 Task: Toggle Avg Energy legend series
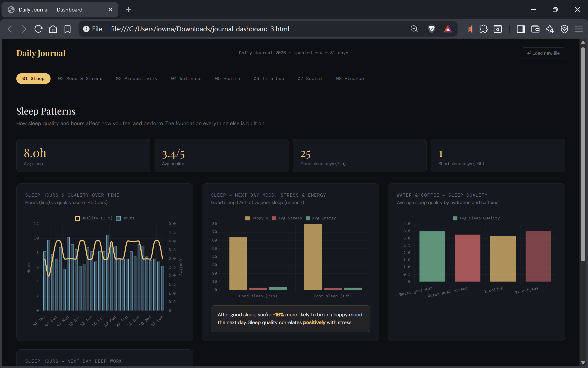point(321,218)
